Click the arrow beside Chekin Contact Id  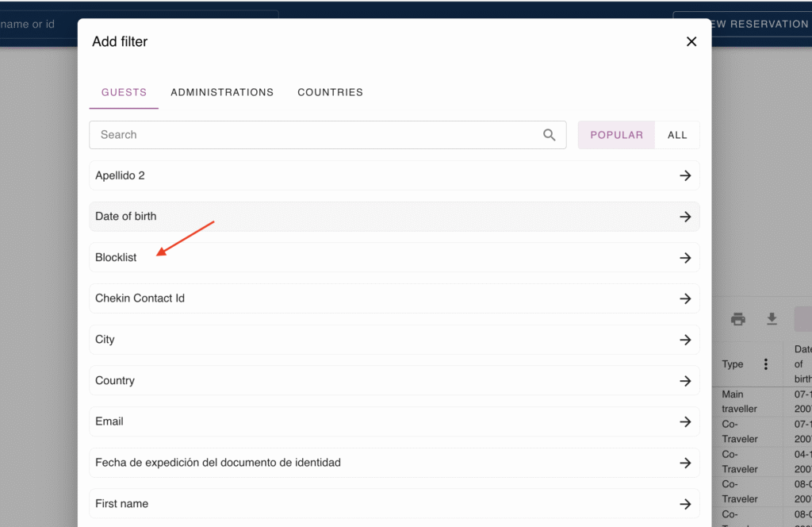pos(685,298)
